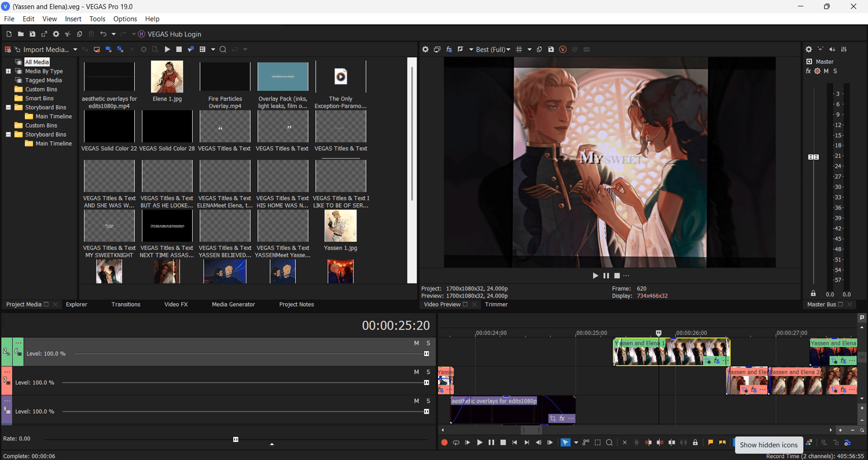The width and height of the screenshot is (868, 460).
Task: Collapse the second Storyboard Bins node
Action: tap(9, 134)
